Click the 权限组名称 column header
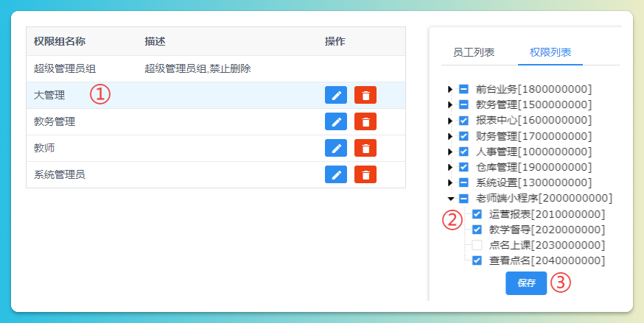This screenshot has width=644, height=323. coord(60,41)
